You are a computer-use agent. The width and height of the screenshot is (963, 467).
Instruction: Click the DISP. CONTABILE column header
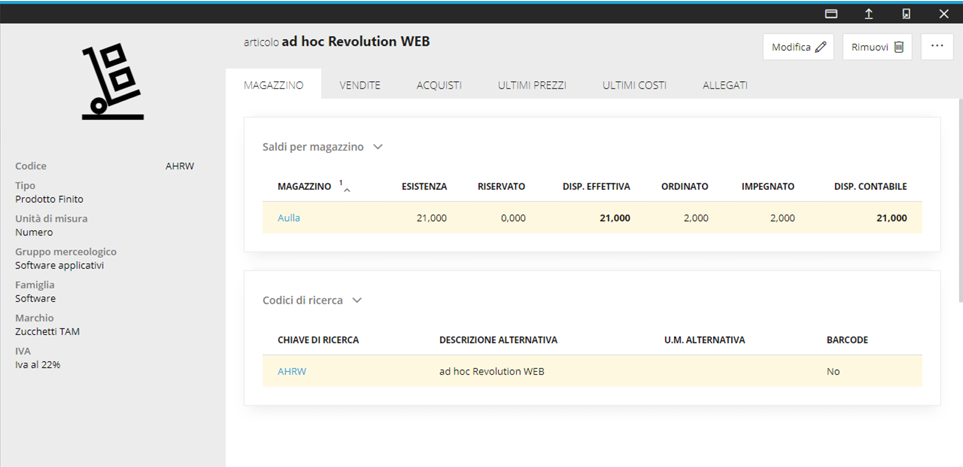870,186
